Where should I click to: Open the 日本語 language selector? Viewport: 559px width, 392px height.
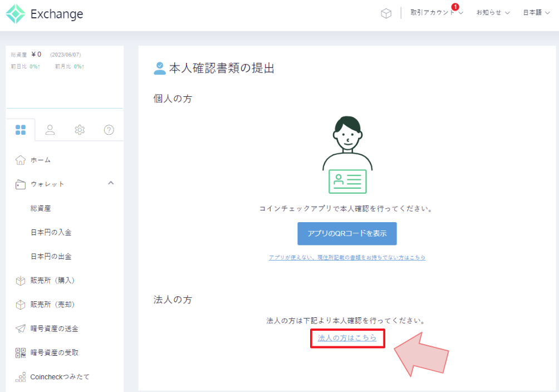click(536, 13)
